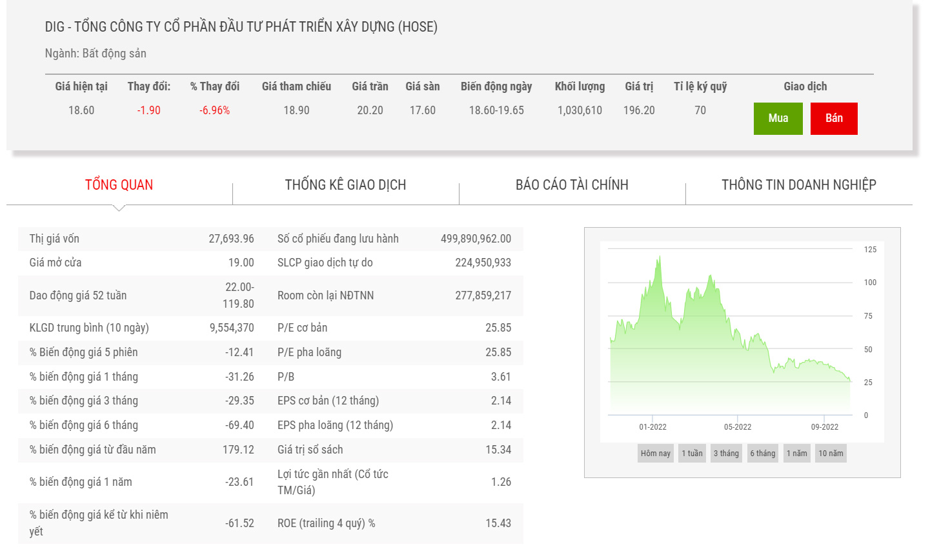Display the 10 năm price history
This screenshot has width=930, height=560.
tap(831, 454)
